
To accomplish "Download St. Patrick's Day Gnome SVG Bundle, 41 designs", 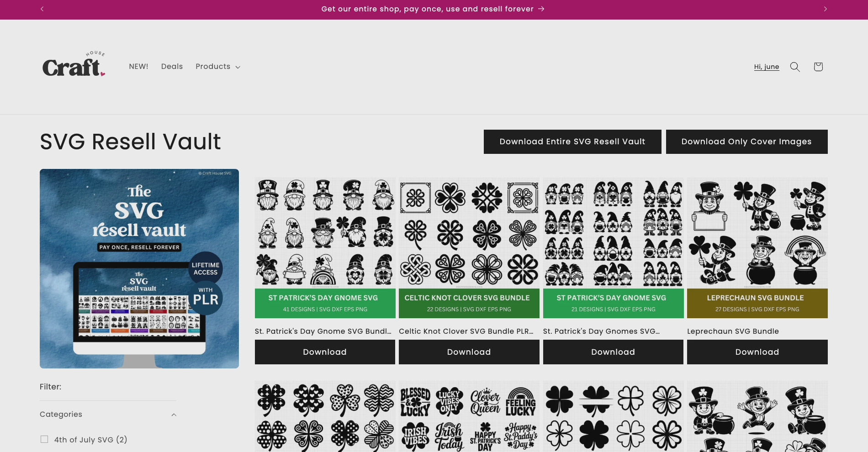I will pyautogui.click(x=325, y=352).
